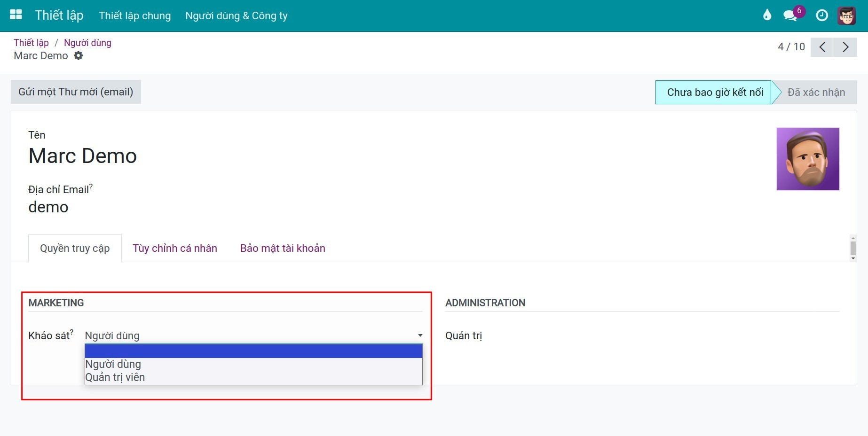Choose Người dùng in the Khảo sát list

click(253, 364)
